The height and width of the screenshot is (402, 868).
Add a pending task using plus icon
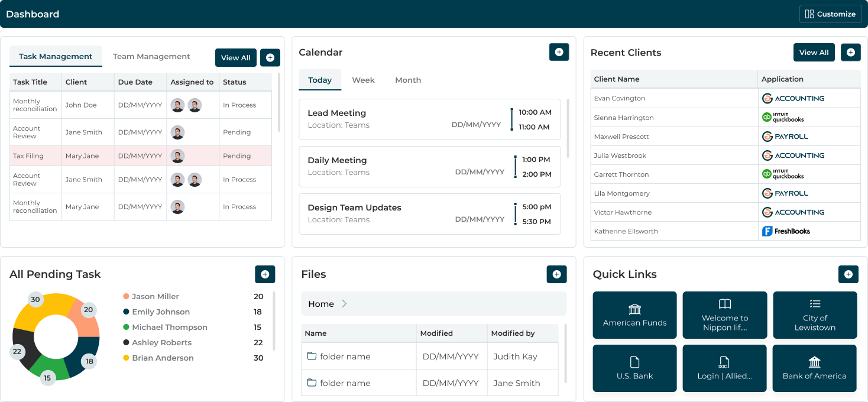(x=265, y=274)
